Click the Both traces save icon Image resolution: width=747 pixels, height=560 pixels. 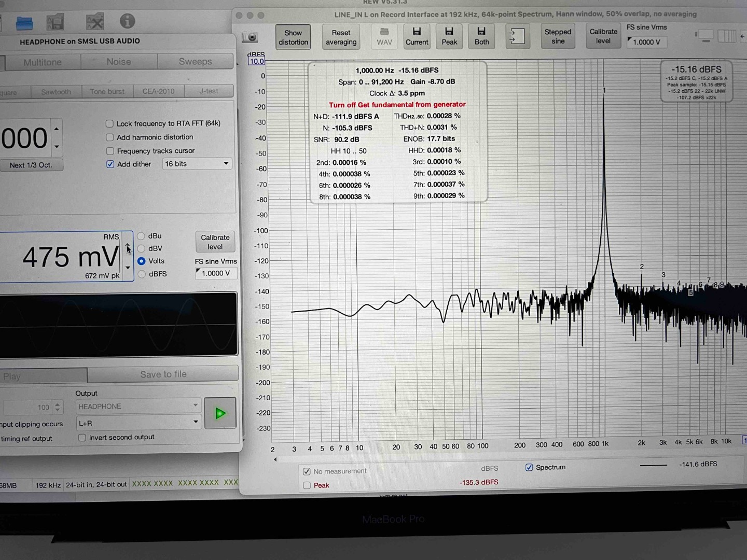[x=481, y=36]
